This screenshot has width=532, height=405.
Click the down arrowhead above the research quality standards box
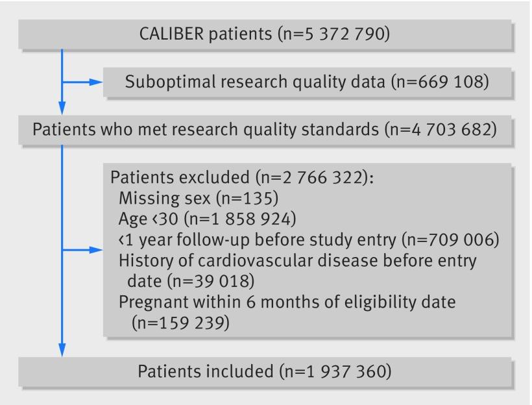(x=62, y=107)
